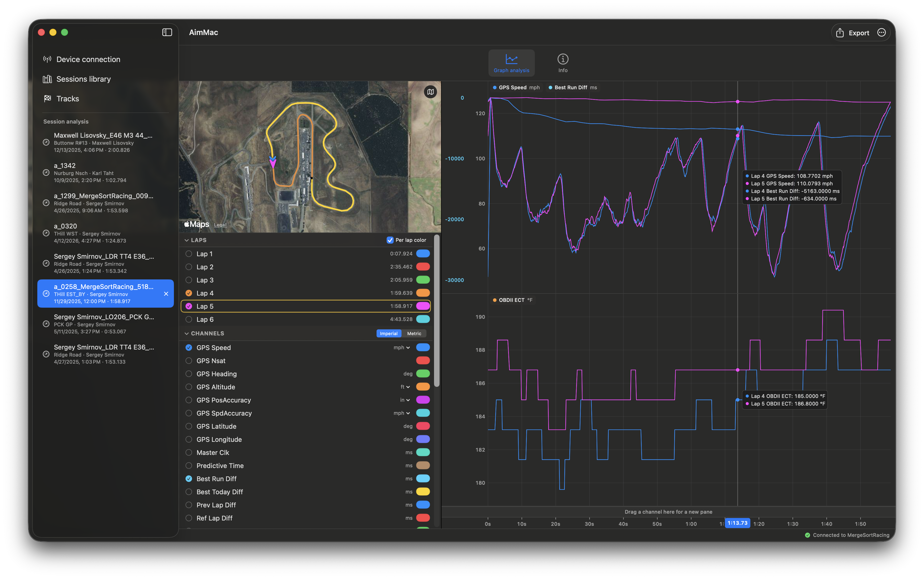Image resolution: width=924 pixels, height=579 pixels.
Task: Click 'Drag a channel here for a new pane'
Action: [x=668, y=512]
